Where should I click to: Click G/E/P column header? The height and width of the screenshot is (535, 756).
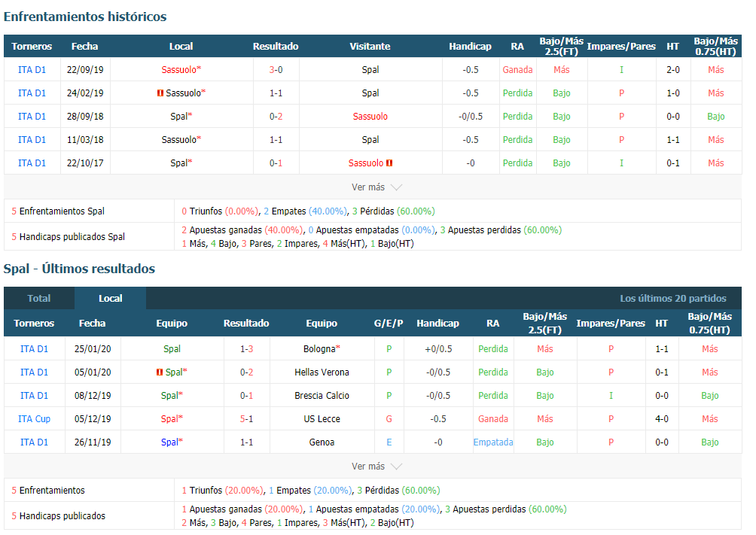(x=388, y=324)
